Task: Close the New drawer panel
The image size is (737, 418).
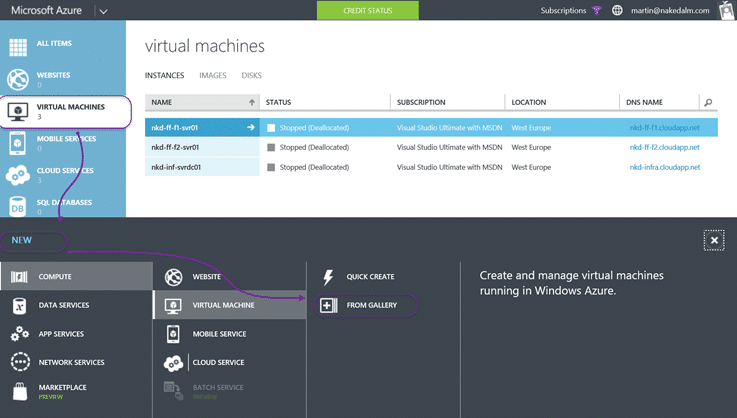Action: click(x=714, y=240)
